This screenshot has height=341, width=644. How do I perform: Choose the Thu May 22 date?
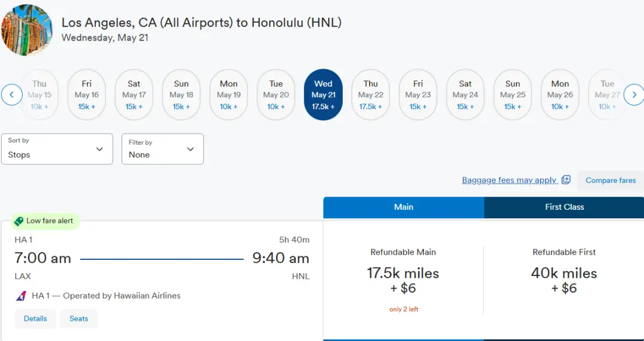coord(370,95)
